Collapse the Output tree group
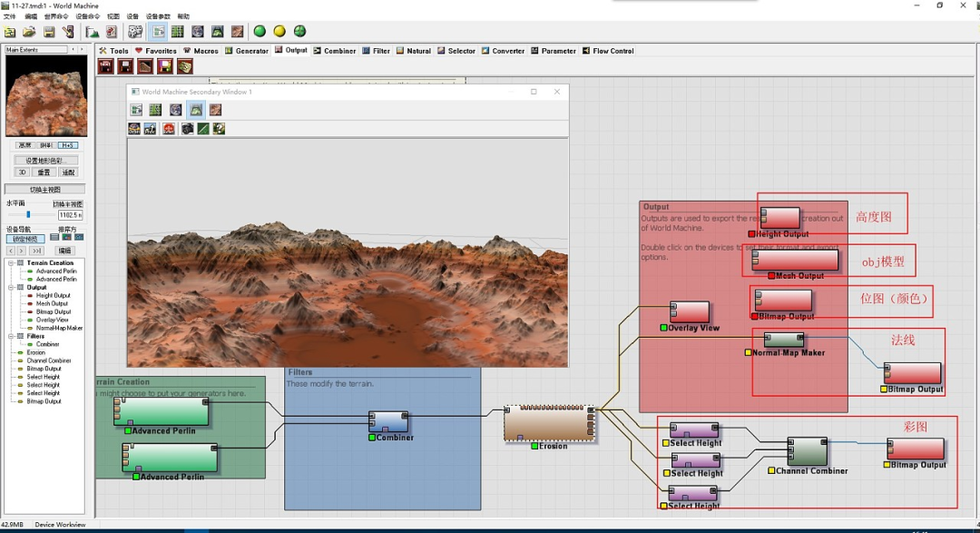 (11, 287)
